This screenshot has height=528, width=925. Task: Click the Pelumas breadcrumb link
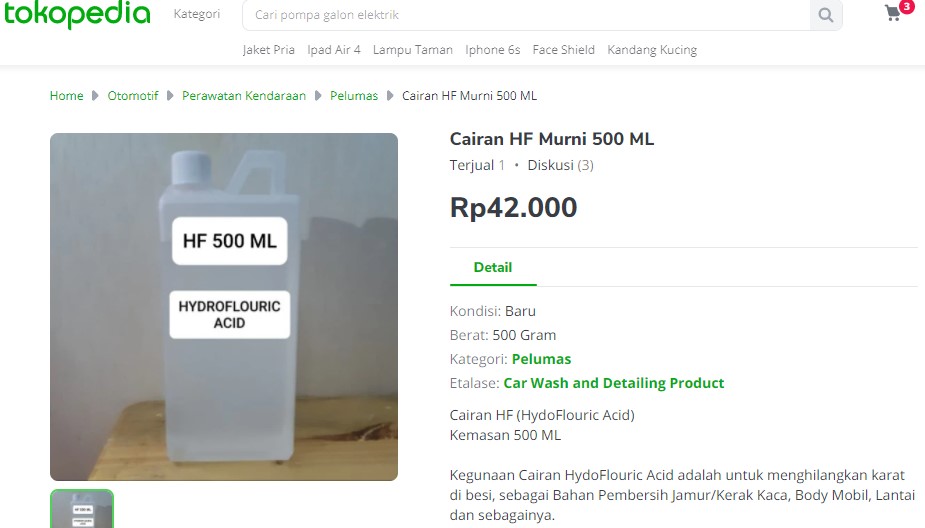point(354,96)
